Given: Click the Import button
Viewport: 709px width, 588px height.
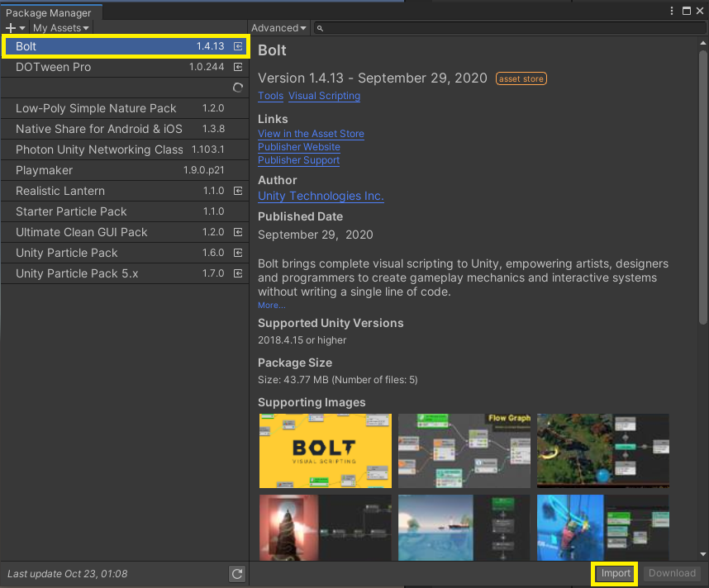Looking at the screenshot, I should [x=615, y=573].
